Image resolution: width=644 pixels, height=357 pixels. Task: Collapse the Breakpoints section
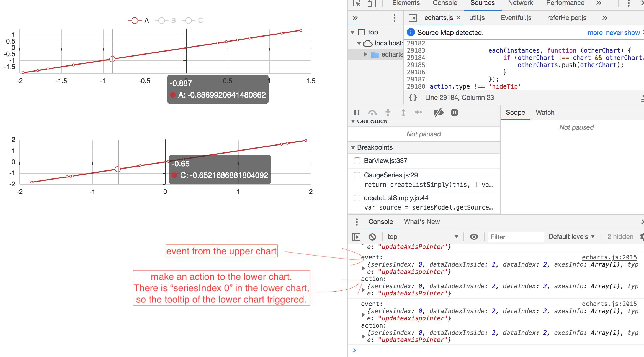click(353, 147)
